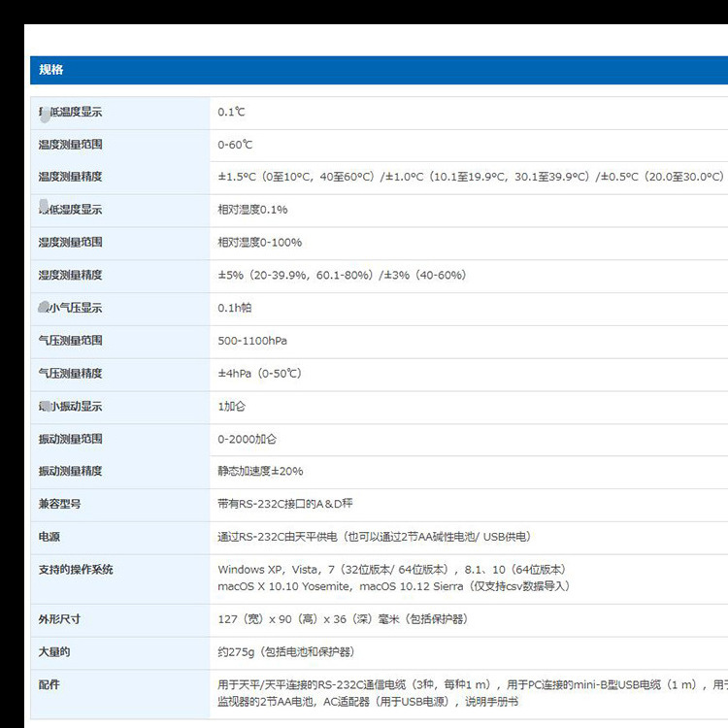Click the 127 (宽) x 90 dimensions value

click(x=343, y=620)
